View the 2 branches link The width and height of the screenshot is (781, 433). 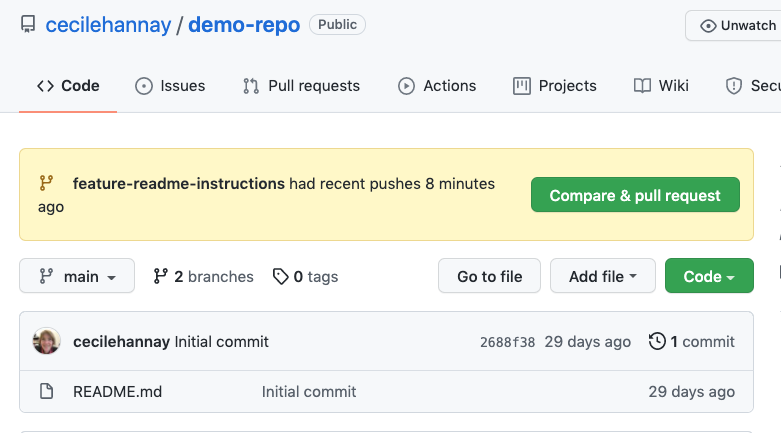pos(203,277)
